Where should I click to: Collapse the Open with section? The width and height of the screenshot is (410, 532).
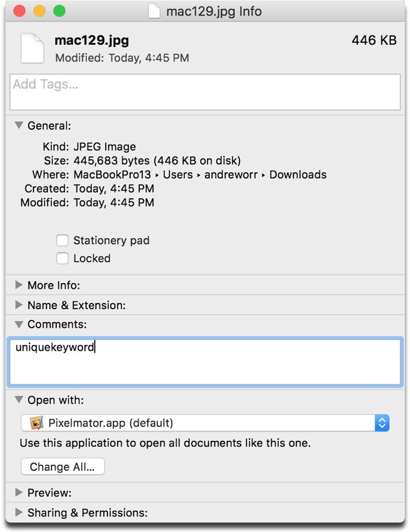point(19,400)
